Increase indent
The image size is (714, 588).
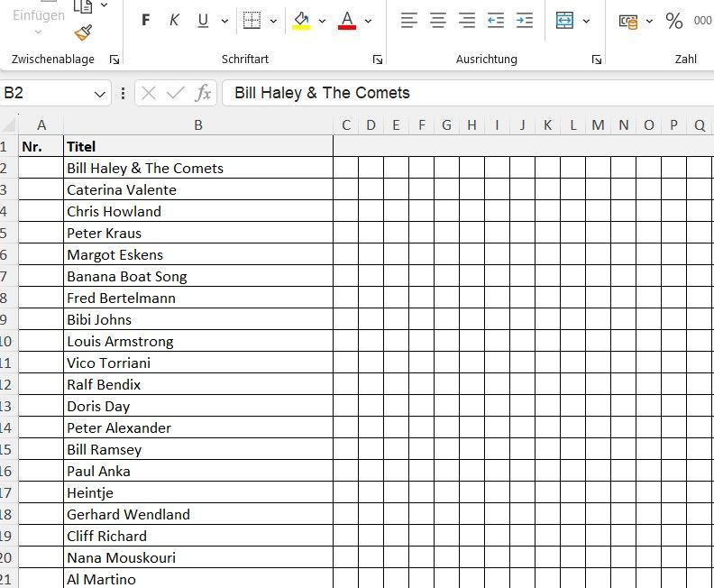tap(525, 21)
